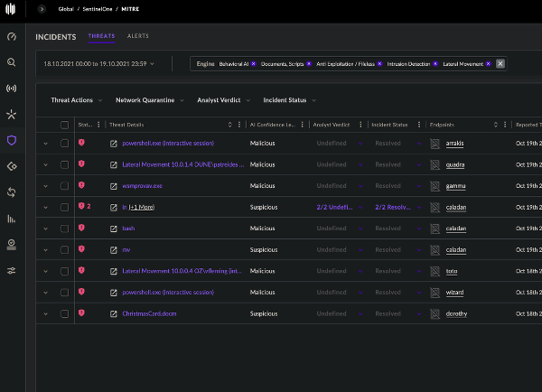This screenshot has height=392, width=542.
Task: Click the threat shield icon in wsmprovav.exe row
Action: tap(81, 185)
